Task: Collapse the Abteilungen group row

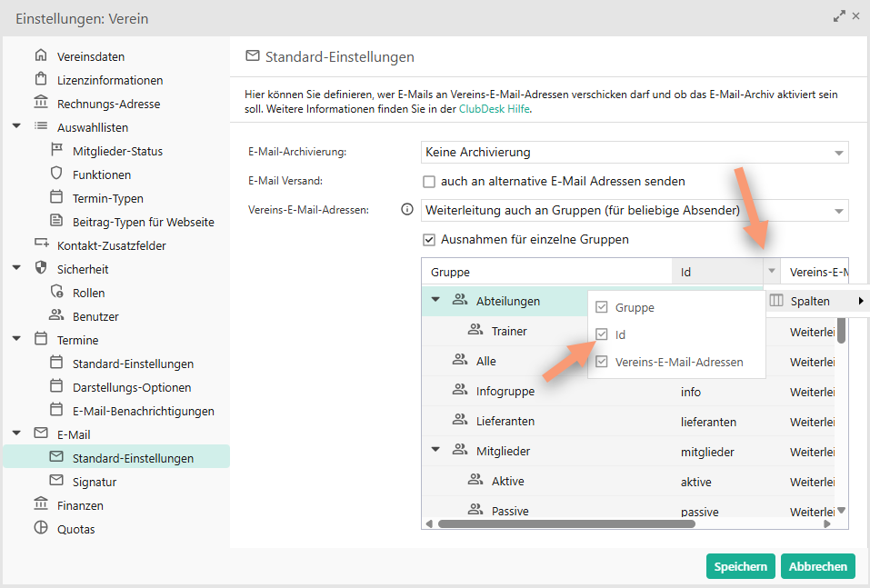Action: point(436,300)
